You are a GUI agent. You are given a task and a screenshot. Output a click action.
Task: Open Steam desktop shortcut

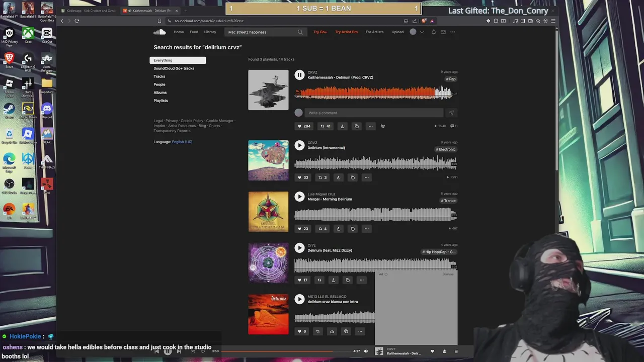coord(9,111)
